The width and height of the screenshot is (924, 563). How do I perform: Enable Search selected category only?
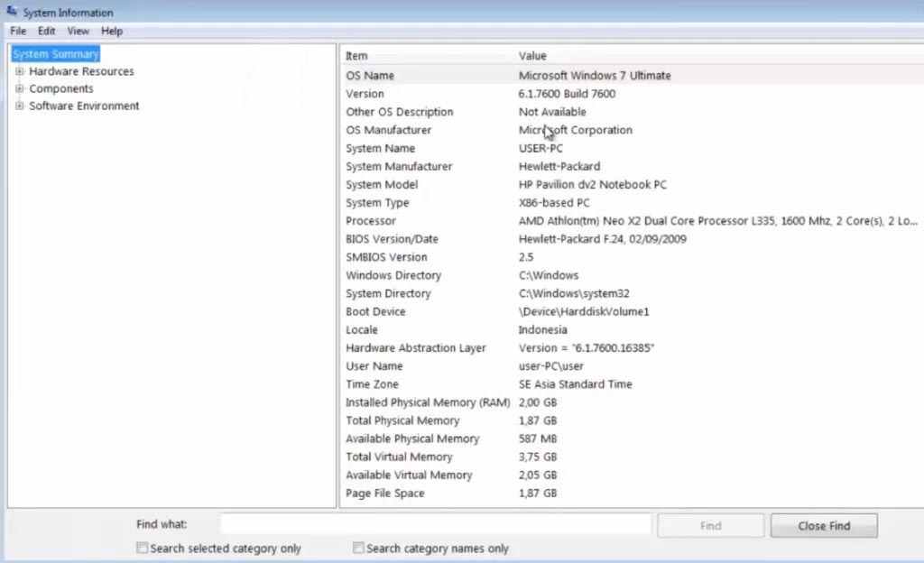142,548
